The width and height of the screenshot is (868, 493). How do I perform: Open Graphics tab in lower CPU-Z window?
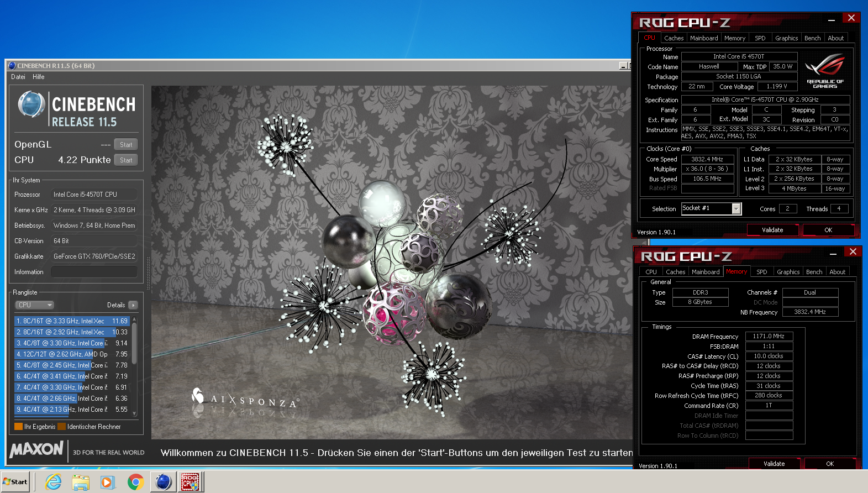788,272
